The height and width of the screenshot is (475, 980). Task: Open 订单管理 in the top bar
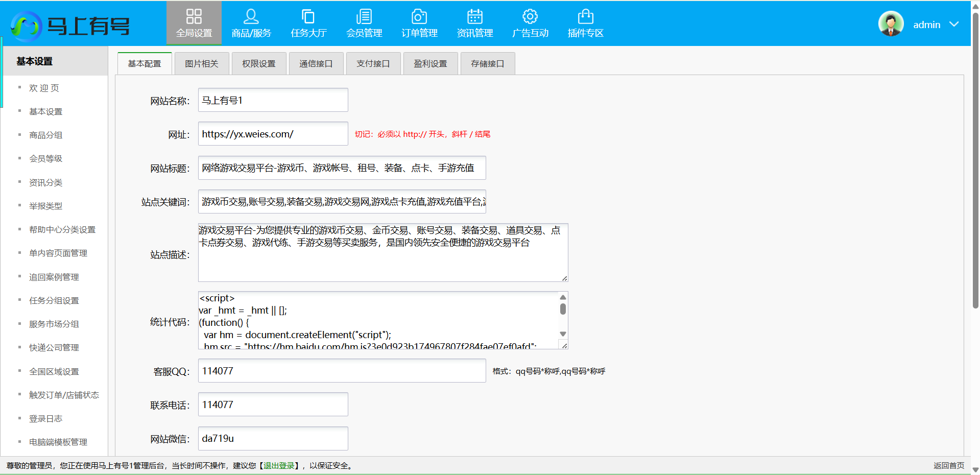pos(419,23)
